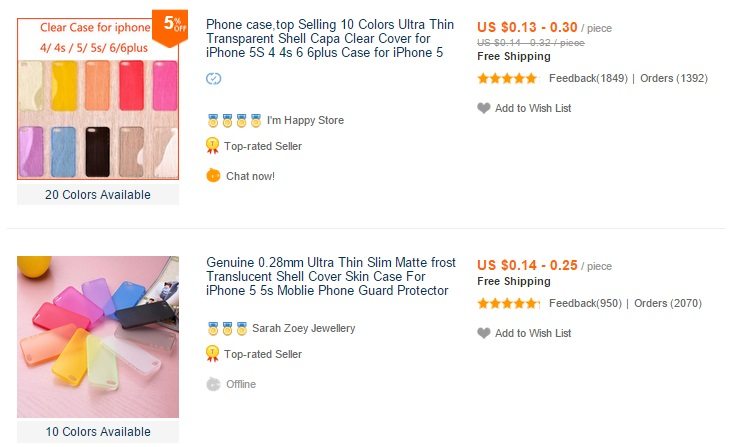Visit the Sarah Zoey Jewellery store page
Screen dimensions: 731x447
tap(303, 328)
